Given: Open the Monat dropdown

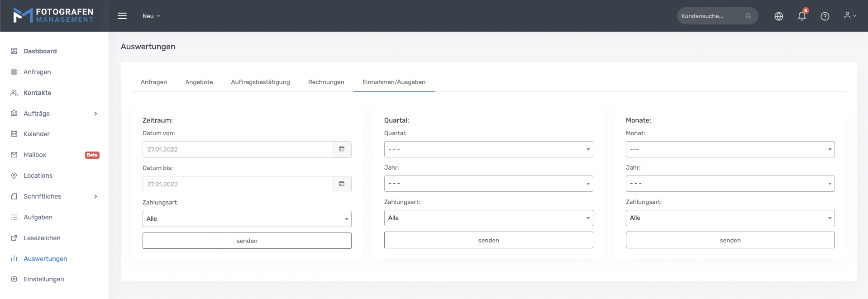Looking at the screenshot, I should (730, 149).
